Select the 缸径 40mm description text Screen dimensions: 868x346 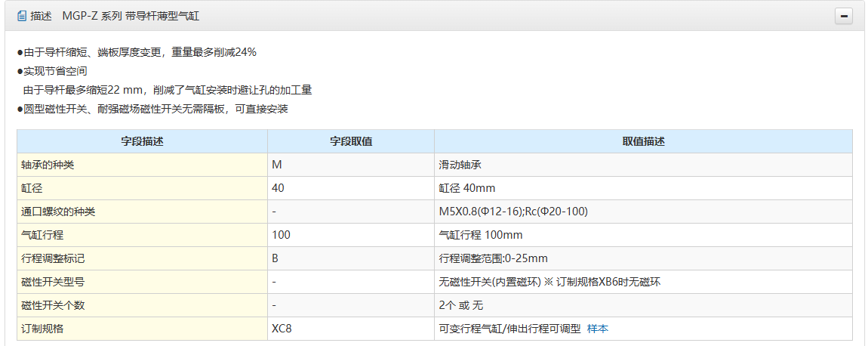click(x=466, y=188)
